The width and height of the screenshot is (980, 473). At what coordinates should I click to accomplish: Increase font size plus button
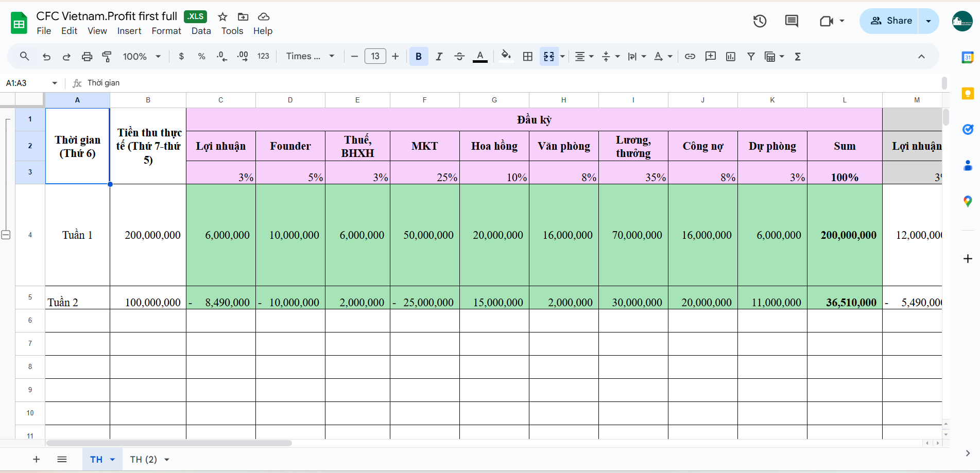(395, 57)
